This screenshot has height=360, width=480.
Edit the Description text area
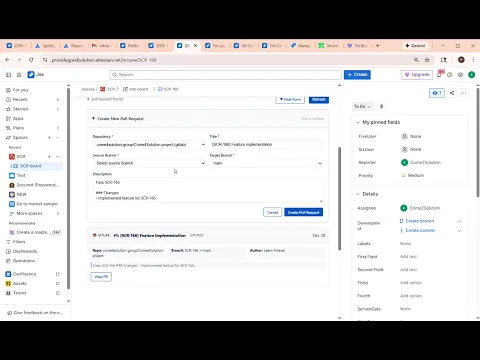pos(208,190)
